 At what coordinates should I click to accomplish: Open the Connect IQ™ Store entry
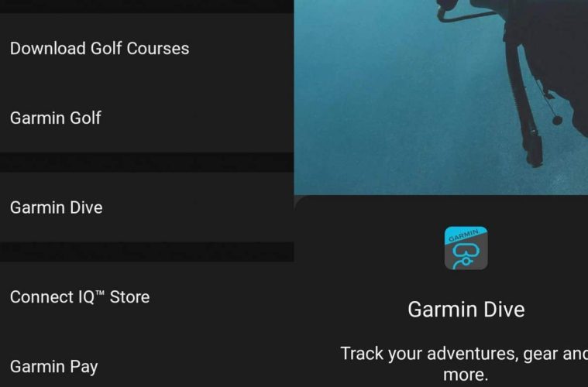click(x=146, y=296)
